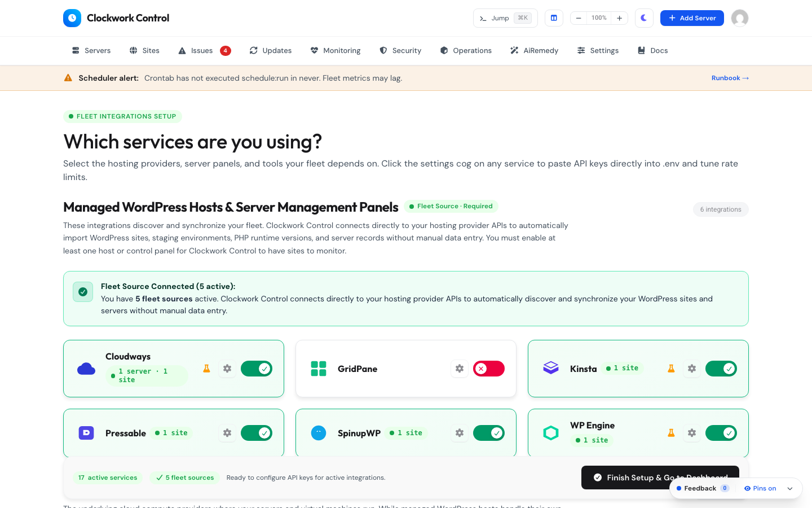
Task: Click the Cloudways beta flask icon
Action: tap(206, 369)
